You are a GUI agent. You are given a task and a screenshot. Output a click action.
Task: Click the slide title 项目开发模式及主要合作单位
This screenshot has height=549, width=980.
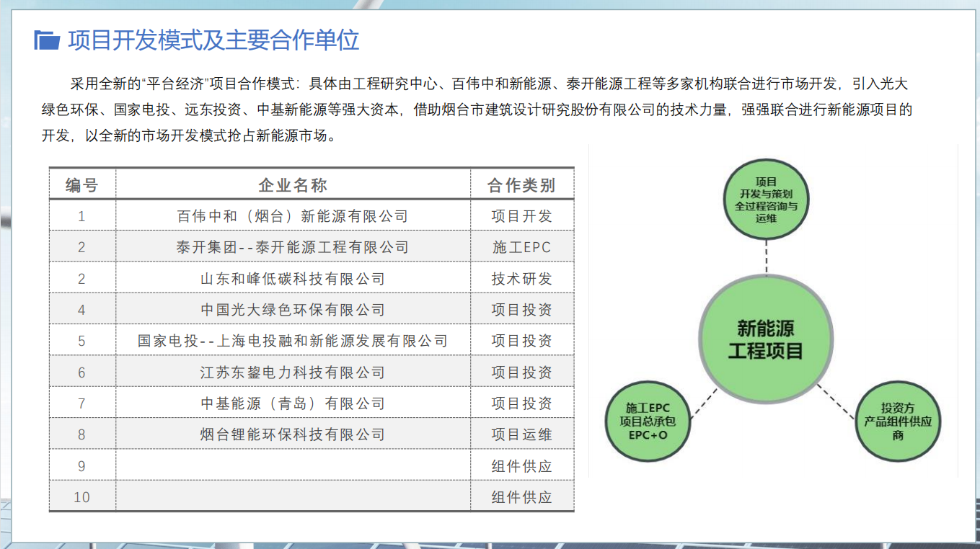pos(213,40)
